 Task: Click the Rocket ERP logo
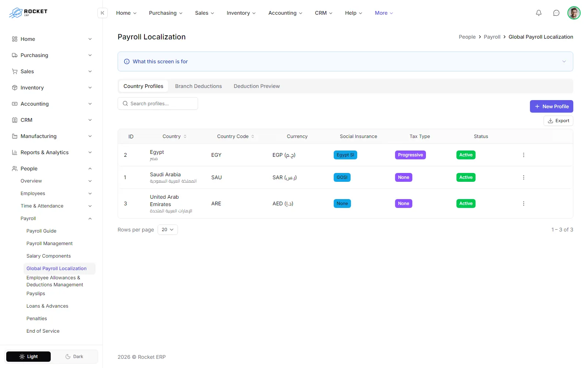pyautogui.click(x=28, y=13)
